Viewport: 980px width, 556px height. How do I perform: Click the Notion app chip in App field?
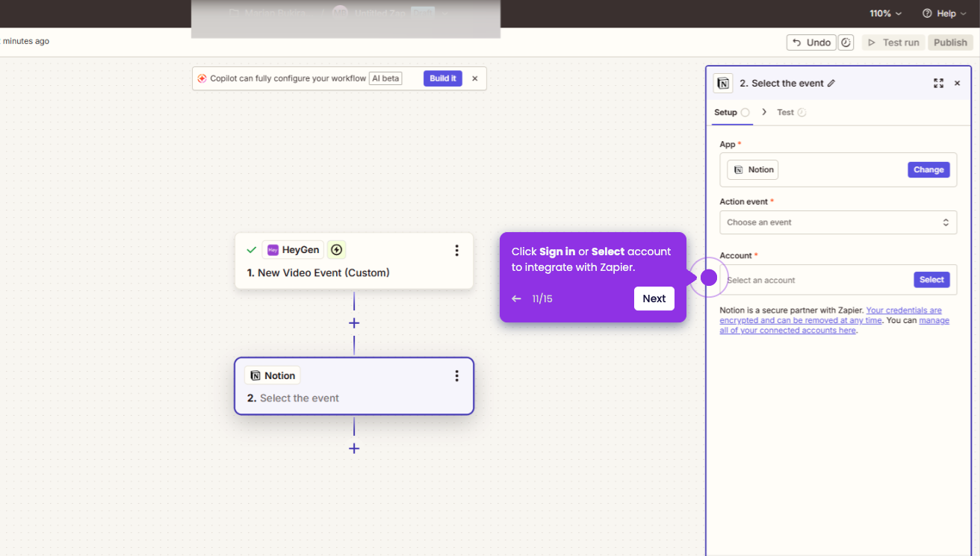tap(753, 170)
